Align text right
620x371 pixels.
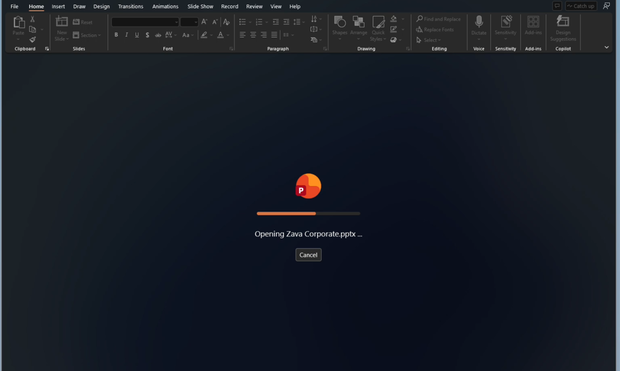[x=264, y=35]
